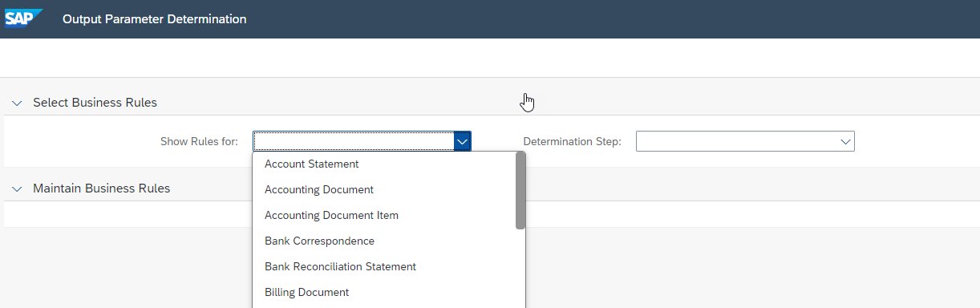The height and width of the screenshot is (308, 980).
Task: Click the Show Rules for label
Action: click(x=199, y=141)
